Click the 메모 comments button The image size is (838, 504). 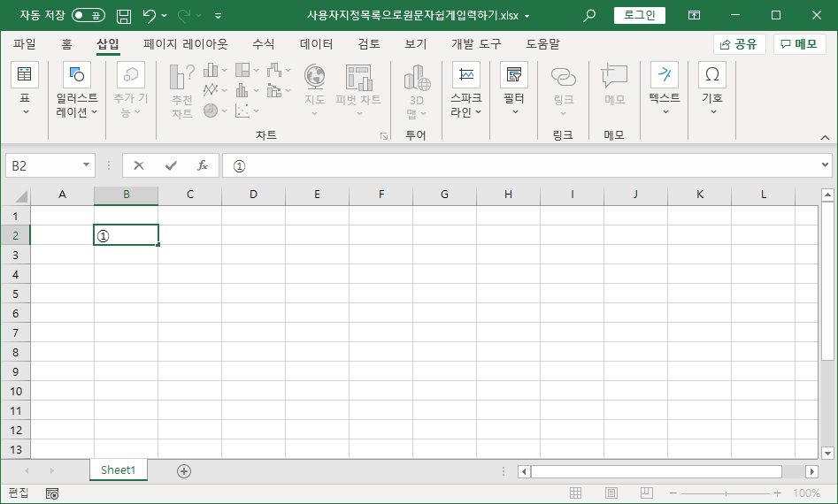pos(800,44)
